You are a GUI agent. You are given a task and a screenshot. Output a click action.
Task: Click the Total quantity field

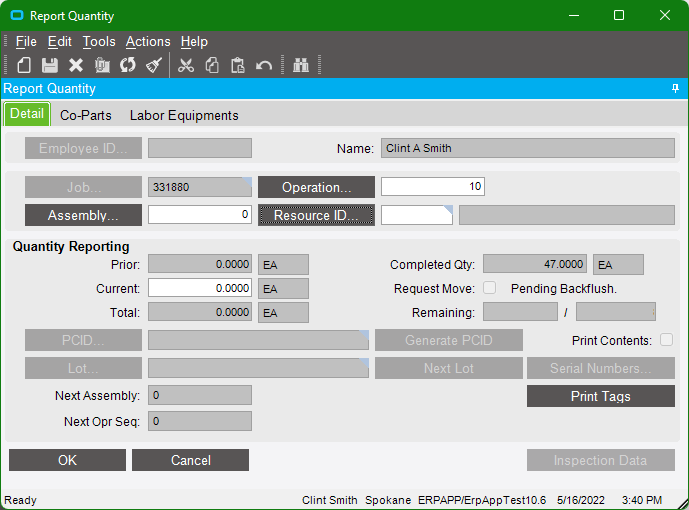pos(199,312)
